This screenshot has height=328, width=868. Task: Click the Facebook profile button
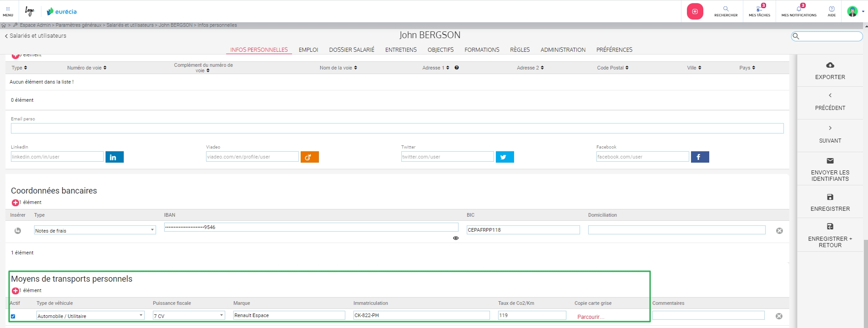point(700,157)
